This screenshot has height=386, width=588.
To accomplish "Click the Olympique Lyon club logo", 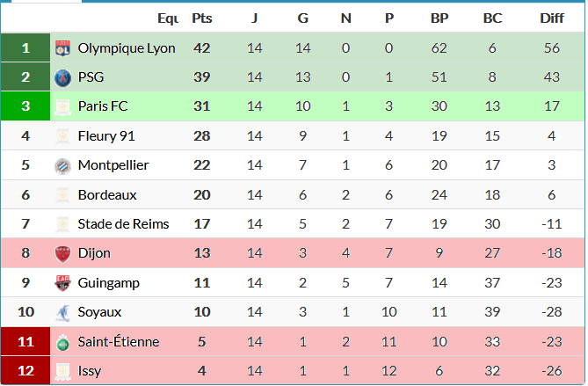I will 62,48.
